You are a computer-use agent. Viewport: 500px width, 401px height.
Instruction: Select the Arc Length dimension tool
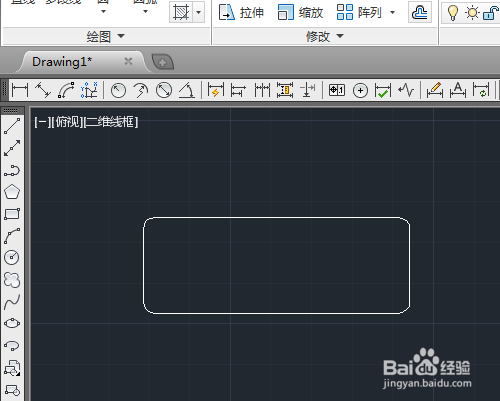click(x=66, y=90)
